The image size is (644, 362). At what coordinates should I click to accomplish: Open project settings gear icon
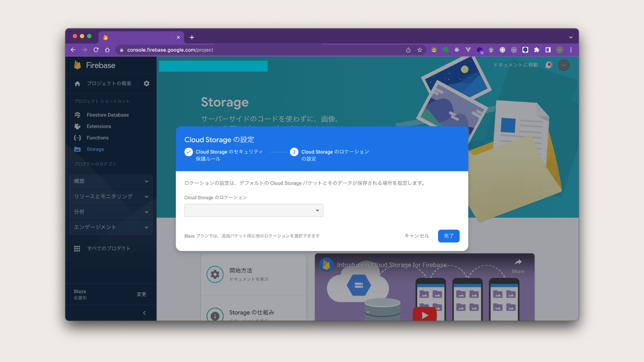(147, 84)
